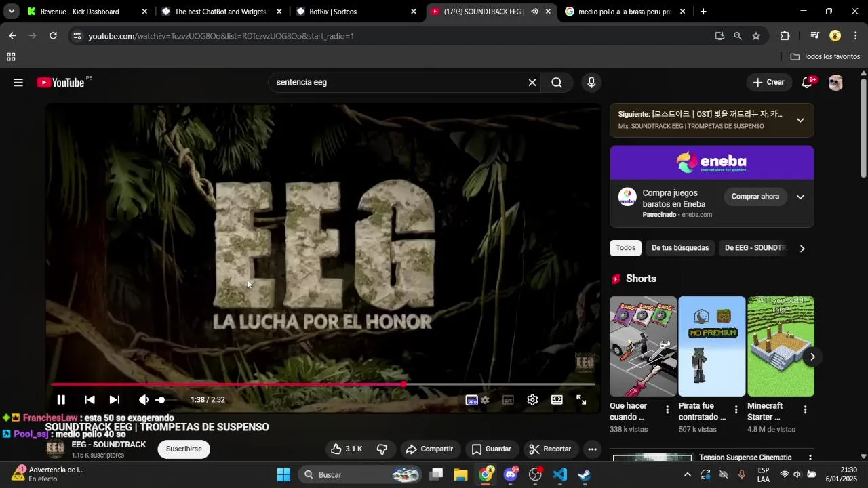Open the 'Que hacer cuando' short thumbnail
Viewport: 868px width, 488px height.
pos(643,346)
